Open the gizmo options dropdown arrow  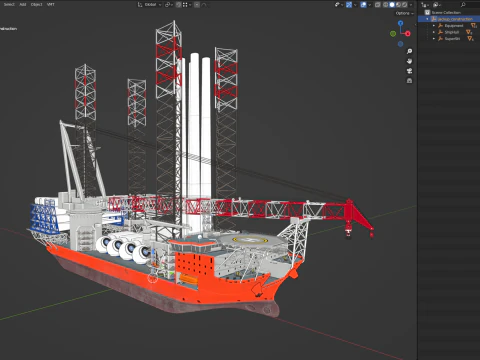point(355,5)
